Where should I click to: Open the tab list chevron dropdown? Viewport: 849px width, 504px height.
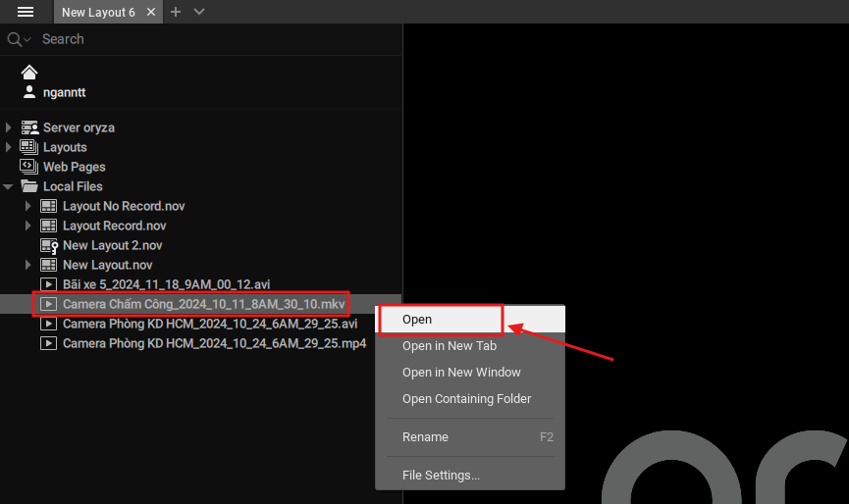point(199,12)
